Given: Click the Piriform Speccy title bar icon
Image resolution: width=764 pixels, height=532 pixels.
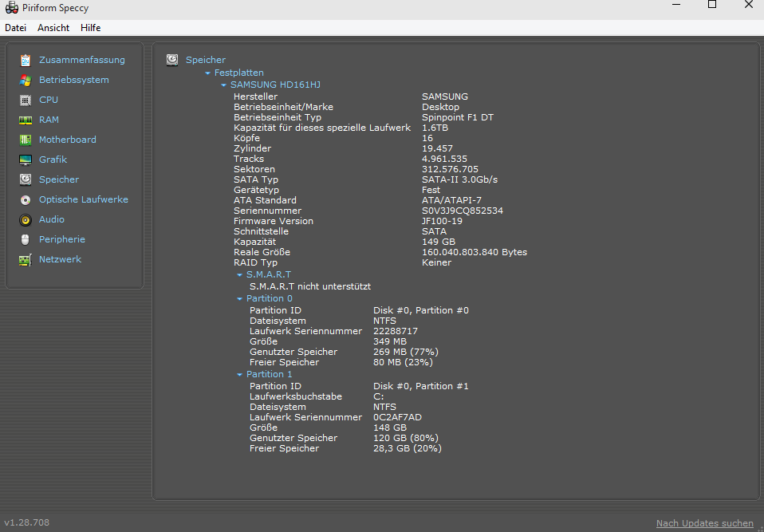Looking at the screenshot, I should (x=12, y=8).
